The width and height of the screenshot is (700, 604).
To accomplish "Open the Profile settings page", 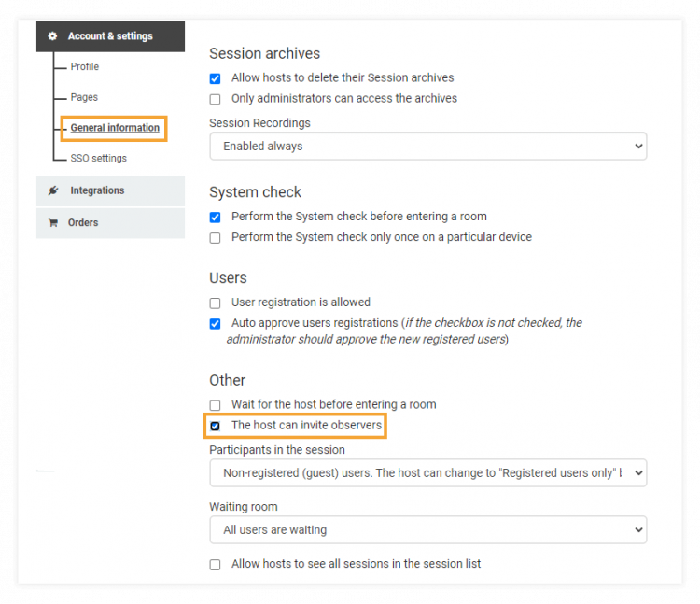I will [x=84, y=67].
